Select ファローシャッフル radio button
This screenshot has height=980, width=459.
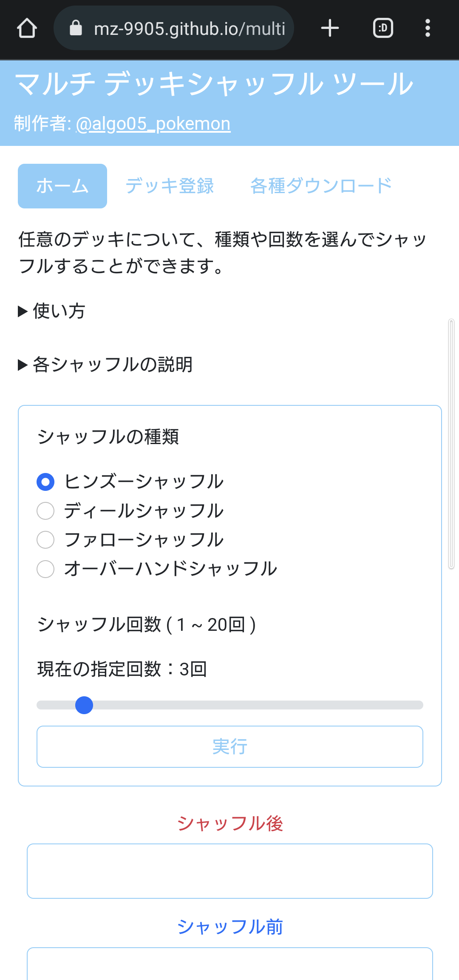click(x=45, y=540)
